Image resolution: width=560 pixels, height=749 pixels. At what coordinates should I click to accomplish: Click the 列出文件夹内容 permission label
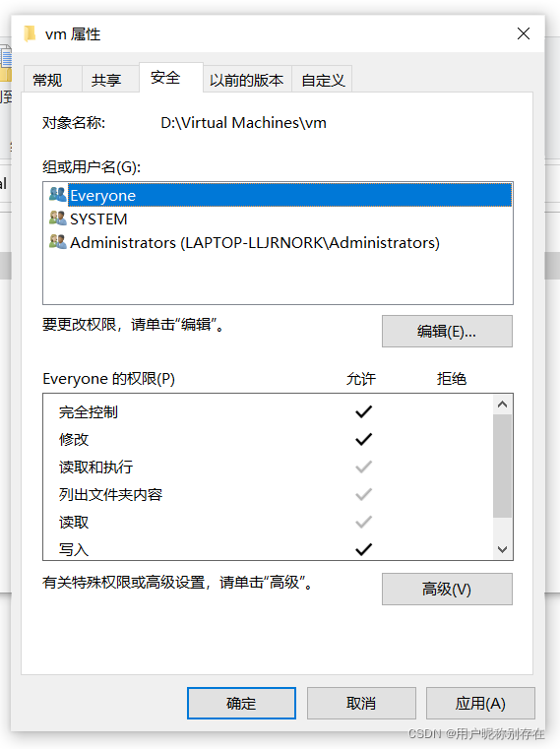point(111,494)
